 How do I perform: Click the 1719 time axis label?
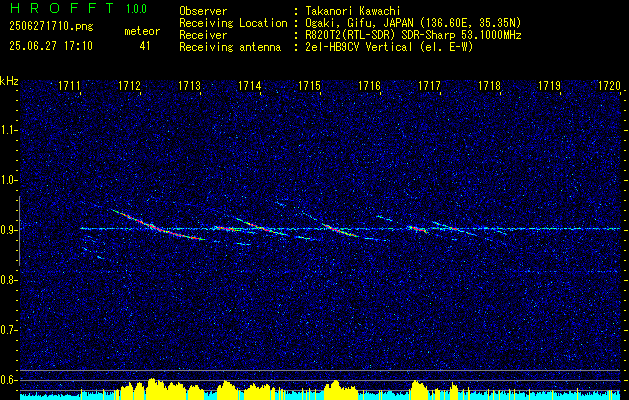(x=549, y=85)
